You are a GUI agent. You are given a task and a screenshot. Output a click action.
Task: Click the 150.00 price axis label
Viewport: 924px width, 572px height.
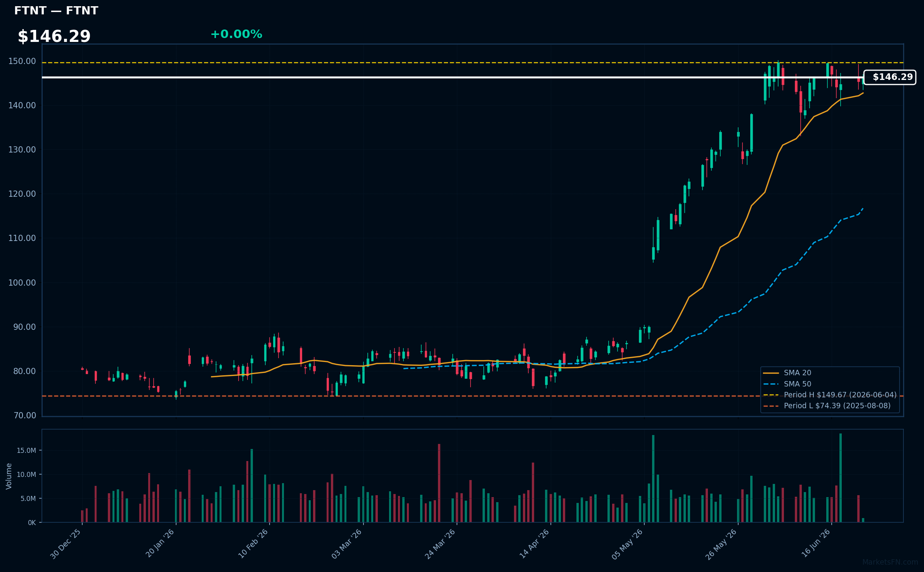[22, 61]
